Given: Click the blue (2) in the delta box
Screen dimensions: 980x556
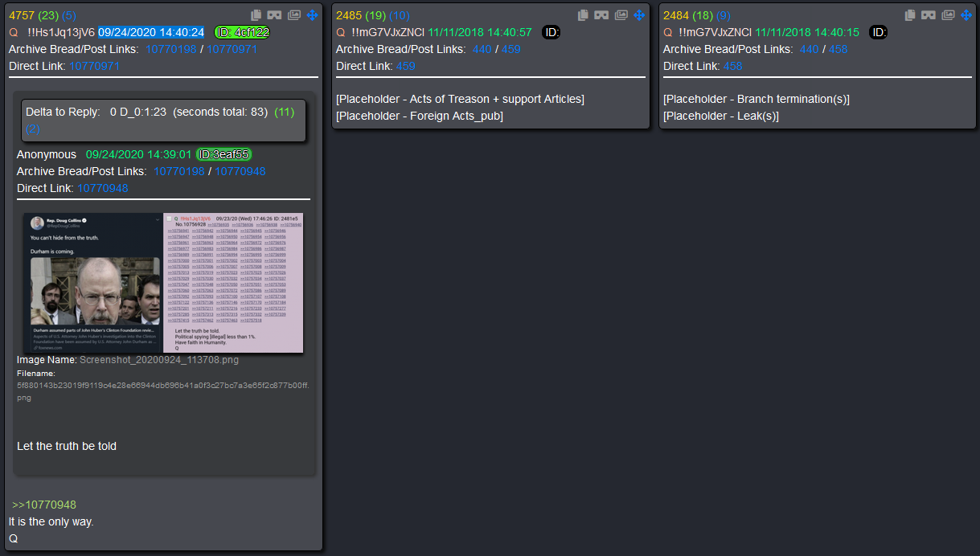Looking at the screenshot, I should [x=33, y=129].
